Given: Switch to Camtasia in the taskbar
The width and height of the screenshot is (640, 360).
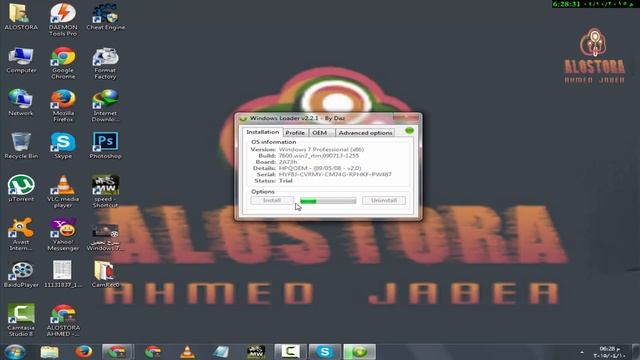Looking at the screenshot, I should click(290, 352).
